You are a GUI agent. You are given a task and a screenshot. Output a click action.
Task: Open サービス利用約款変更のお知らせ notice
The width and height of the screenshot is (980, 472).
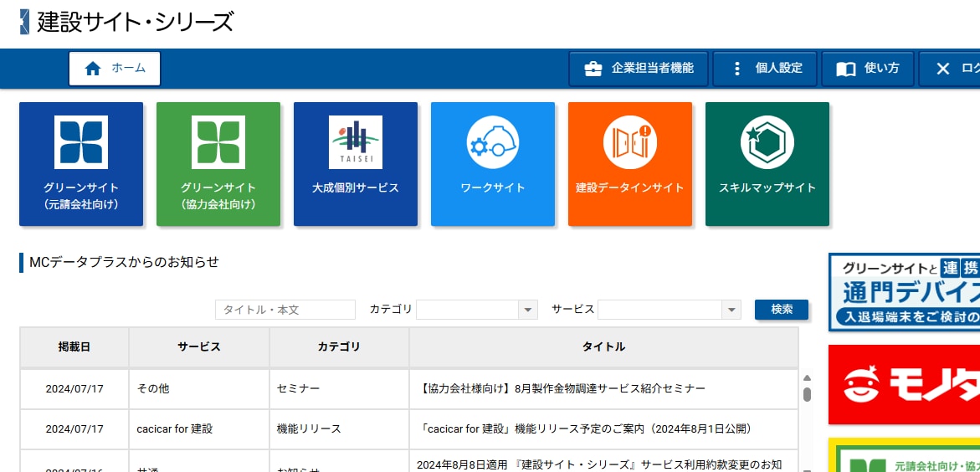599,464
